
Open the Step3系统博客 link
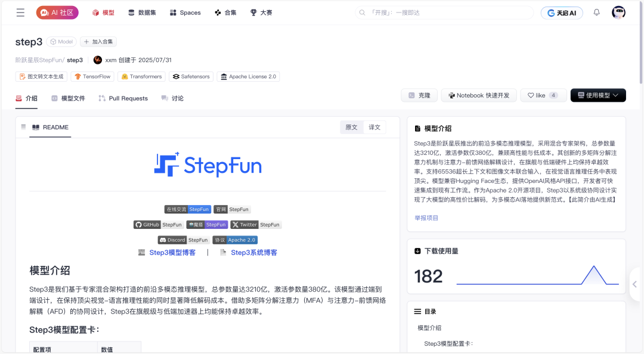[x=254, y=253]
